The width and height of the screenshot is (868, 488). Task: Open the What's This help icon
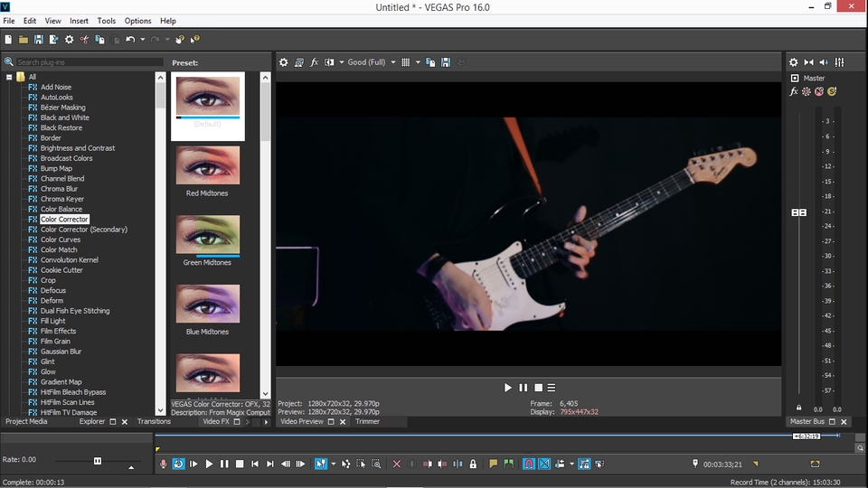[195, 39]
